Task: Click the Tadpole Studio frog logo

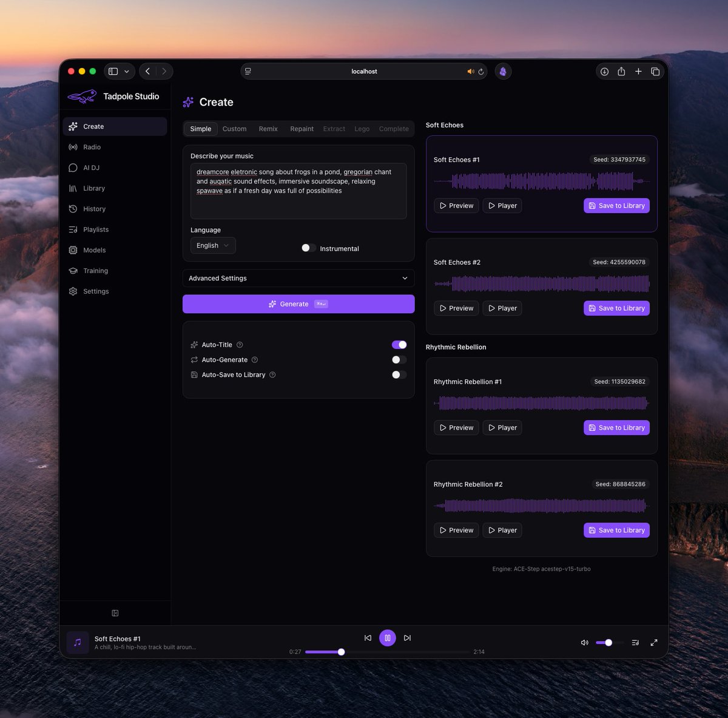Action: pyautogui.click(x=82, y=97)
